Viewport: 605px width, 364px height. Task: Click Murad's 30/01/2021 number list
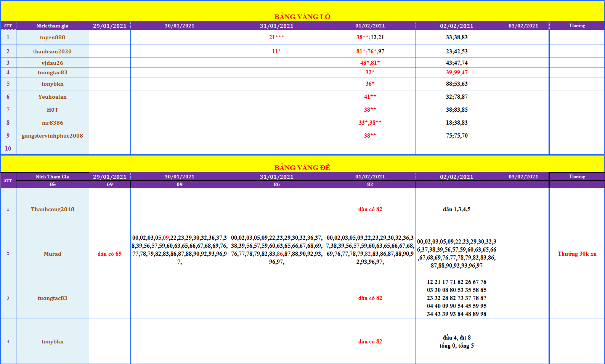[x=180, y=254]
